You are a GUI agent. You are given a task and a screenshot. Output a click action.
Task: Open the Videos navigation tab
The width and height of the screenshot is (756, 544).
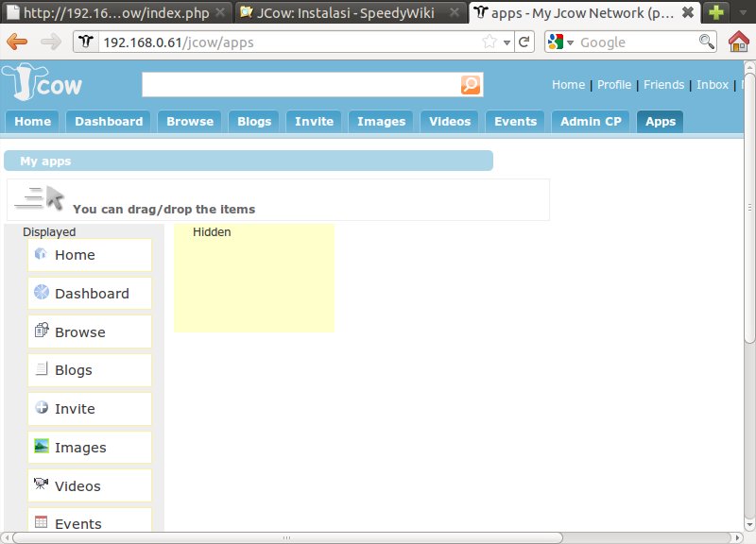pos(450,122)
